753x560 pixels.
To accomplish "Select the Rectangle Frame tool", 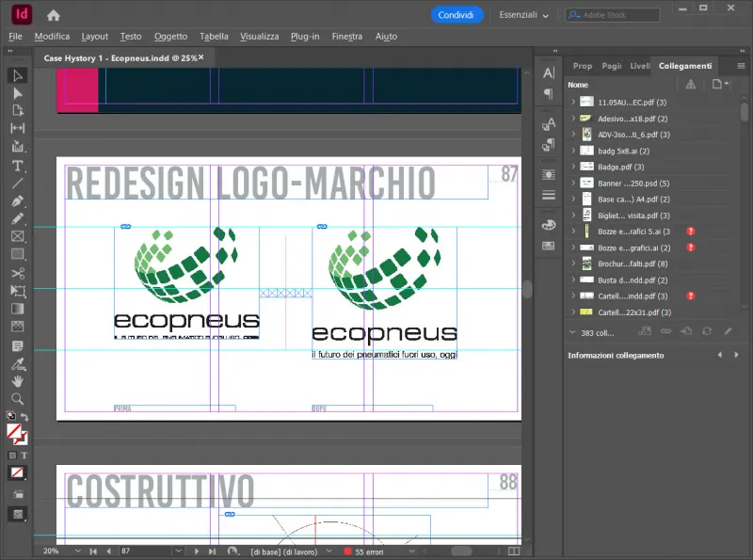I will (x=18, y=236).
